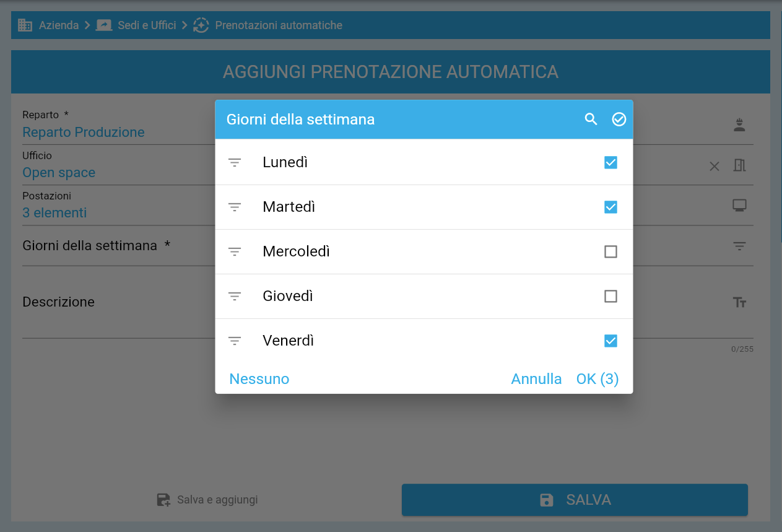This screenshot has width=782, height=532.
Task: Click the monitor icon next to Postazioni
Action: click(x=739, y=205)
